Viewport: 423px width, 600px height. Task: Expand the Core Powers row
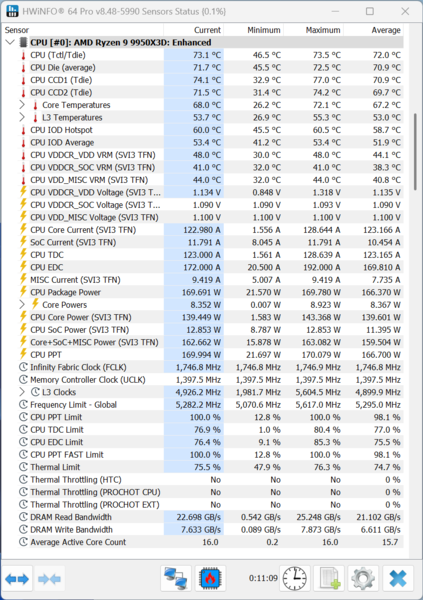22,305
